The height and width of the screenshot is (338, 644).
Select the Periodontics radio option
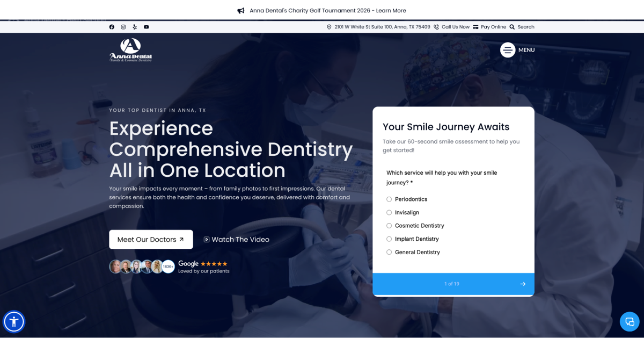389,199
